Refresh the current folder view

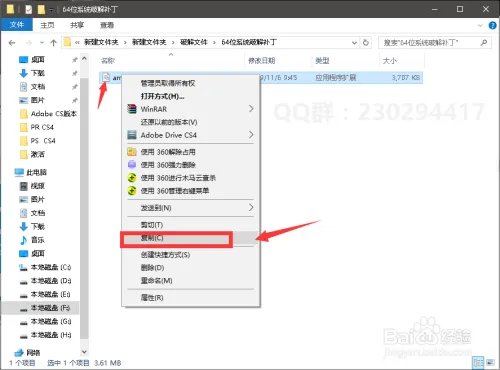[x=366, y=43]
